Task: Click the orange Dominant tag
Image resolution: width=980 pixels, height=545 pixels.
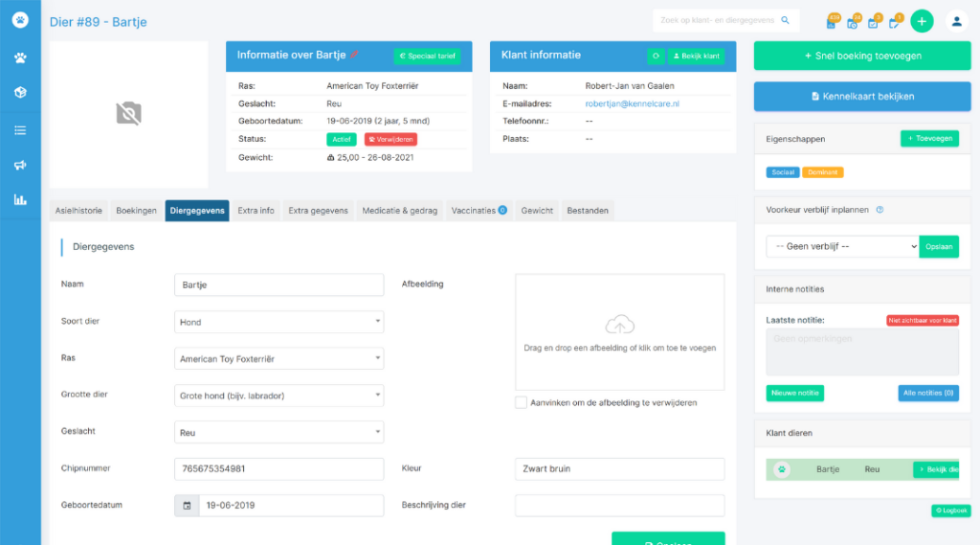Action: tap(822, 172)
